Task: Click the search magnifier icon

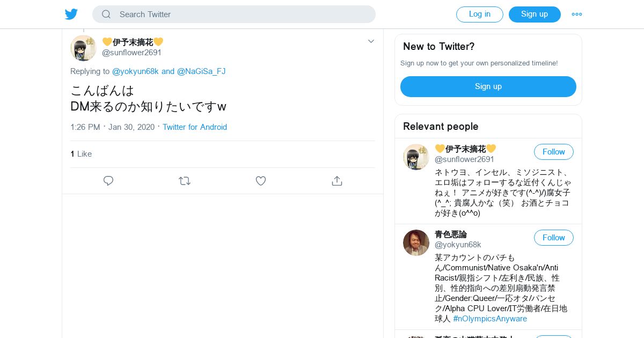Action: pyautogui.click(x=106, y=14)
